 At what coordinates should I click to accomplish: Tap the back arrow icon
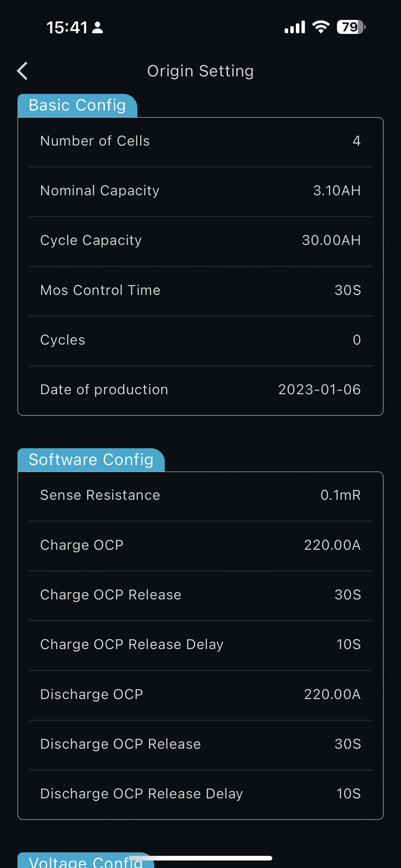[x=23, y=71]
